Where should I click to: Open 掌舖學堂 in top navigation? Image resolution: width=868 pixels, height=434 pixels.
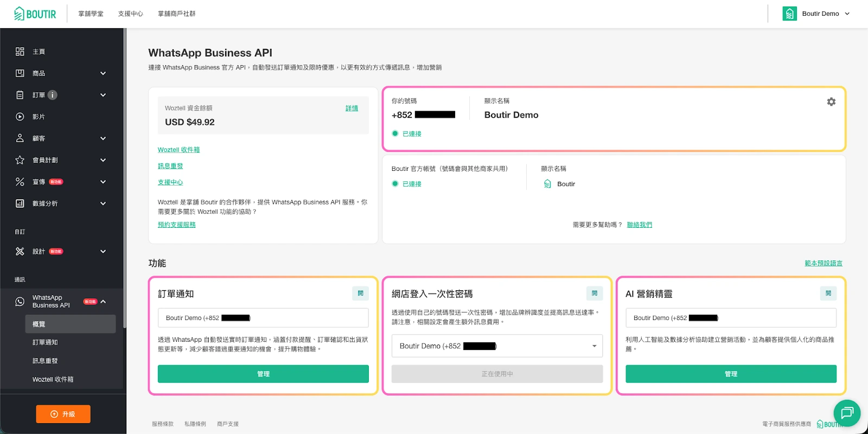[91, 14]
